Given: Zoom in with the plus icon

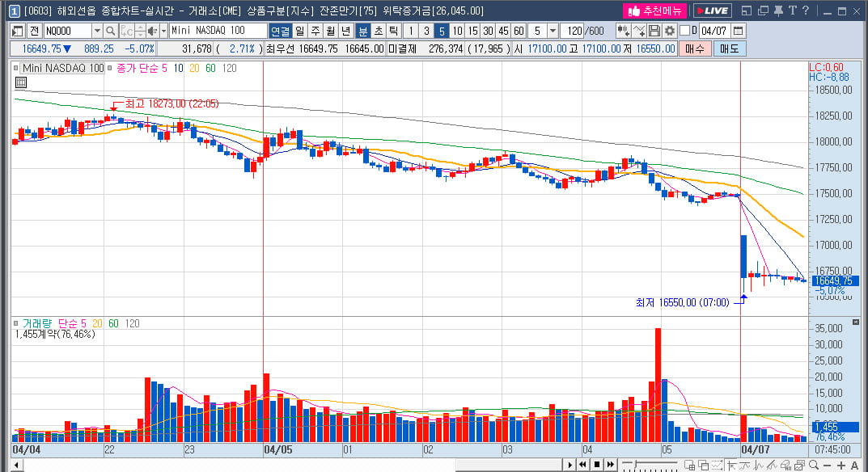Looking at the screenshot, I should coord(840,466).
